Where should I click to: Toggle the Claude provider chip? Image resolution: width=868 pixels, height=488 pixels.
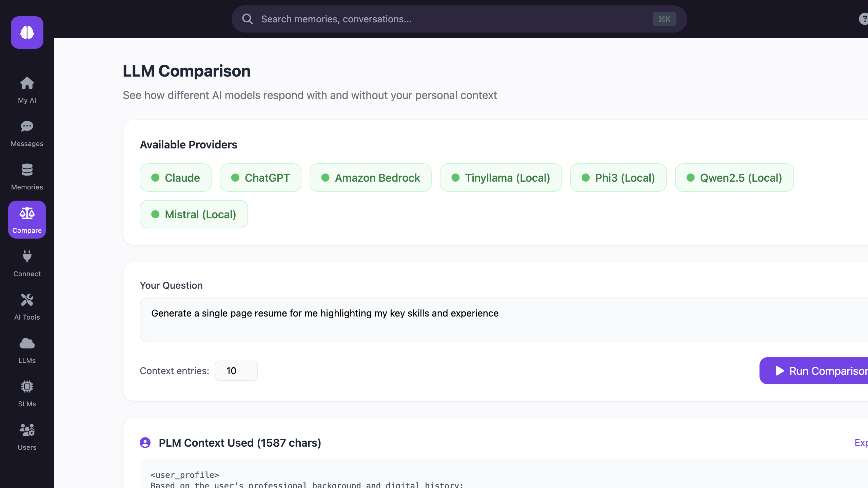point(176,178)
